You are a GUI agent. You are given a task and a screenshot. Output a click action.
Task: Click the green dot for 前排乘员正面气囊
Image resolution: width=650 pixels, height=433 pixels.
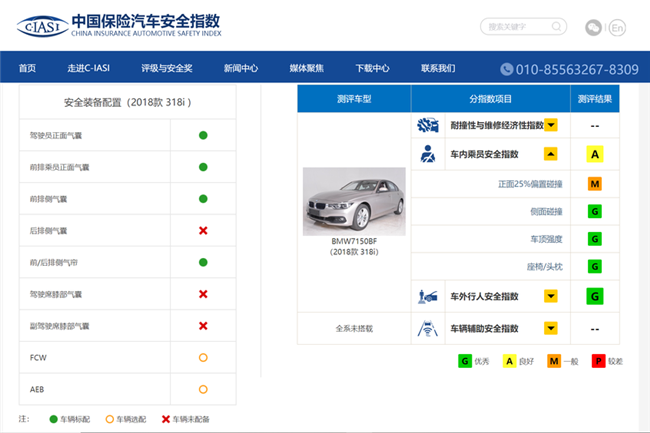point(203,167)
